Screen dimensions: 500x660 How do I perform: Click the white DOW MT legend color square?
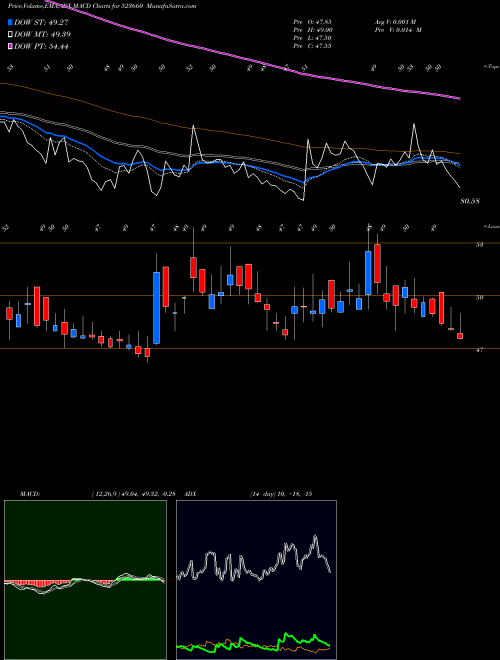10,35
